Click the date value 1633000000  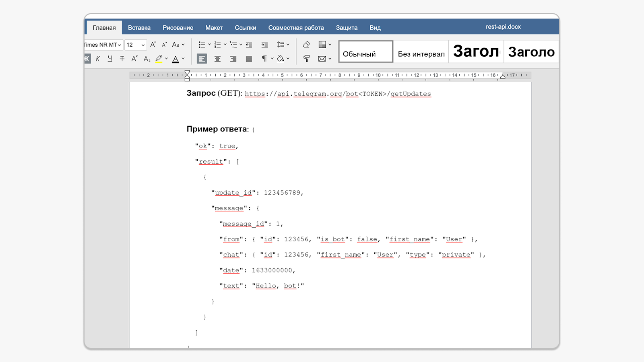pos(272,270)
